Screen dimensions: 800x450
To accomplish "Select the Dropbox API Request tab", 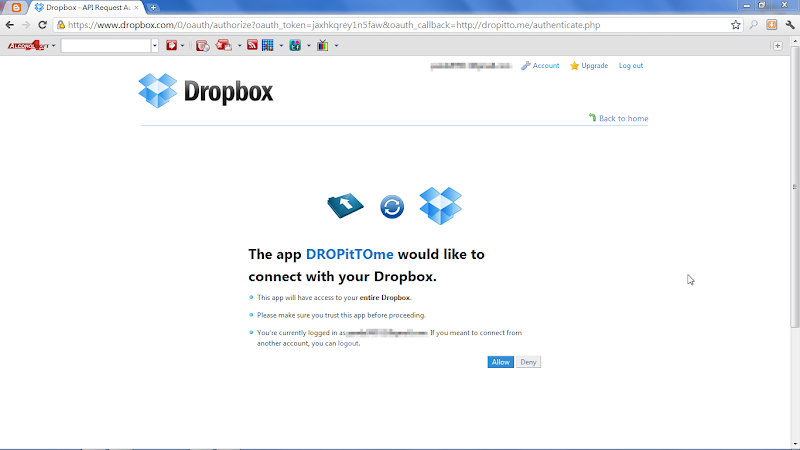I will pyautogui.click(x=87, y=8).
